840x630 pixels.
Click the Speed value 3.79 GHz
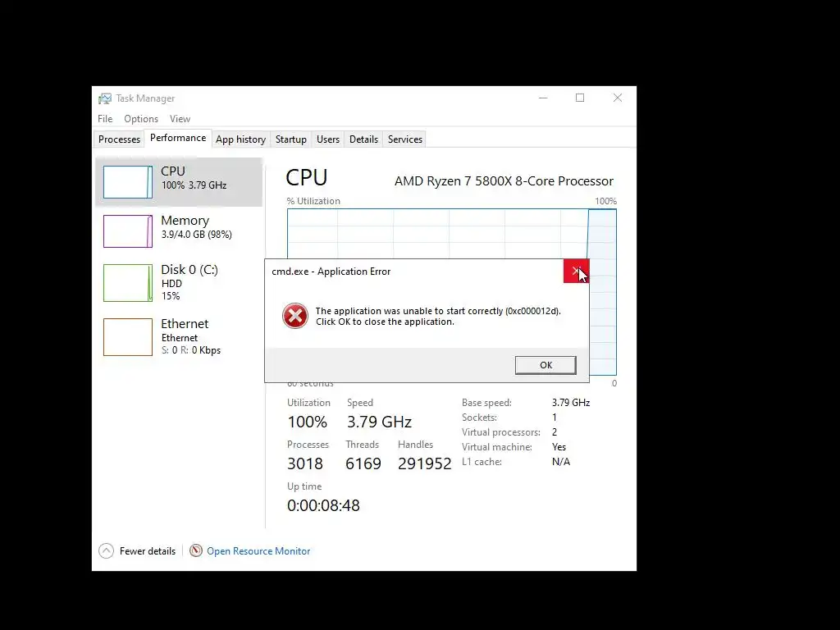(379, 422)
